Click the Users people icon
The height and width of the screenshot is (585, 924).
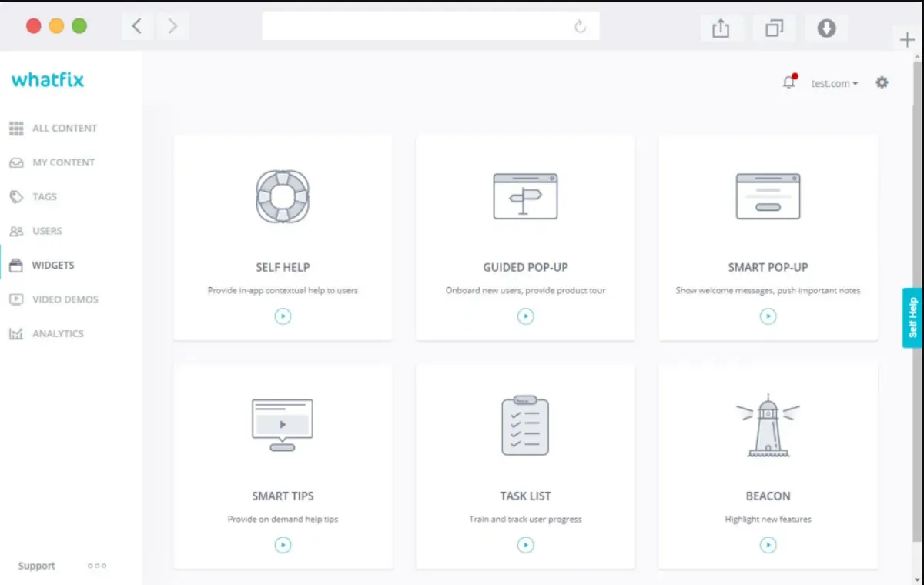(16, 231)
